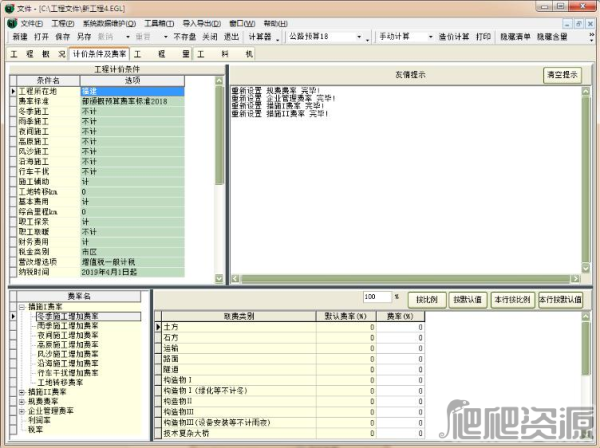Expand the 规费费率 tree node

[x=22, y=402]
